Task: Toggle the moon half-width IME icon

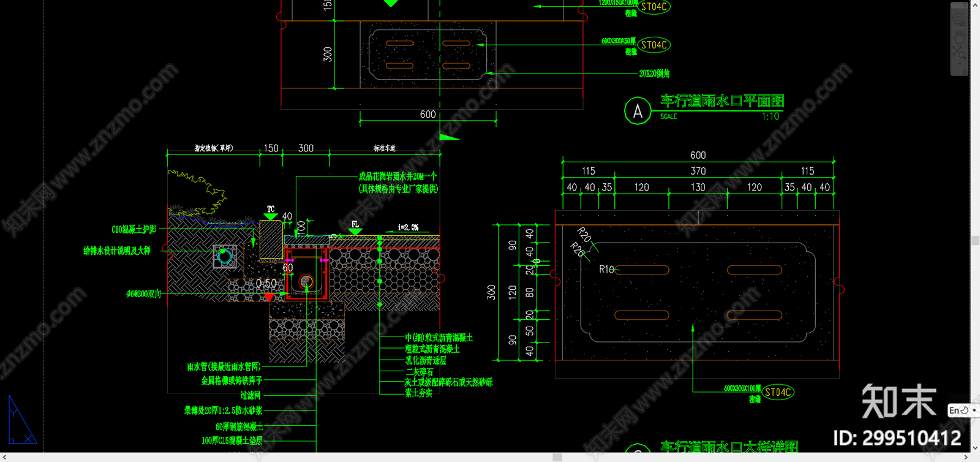Action: click(x=965, y=411)
